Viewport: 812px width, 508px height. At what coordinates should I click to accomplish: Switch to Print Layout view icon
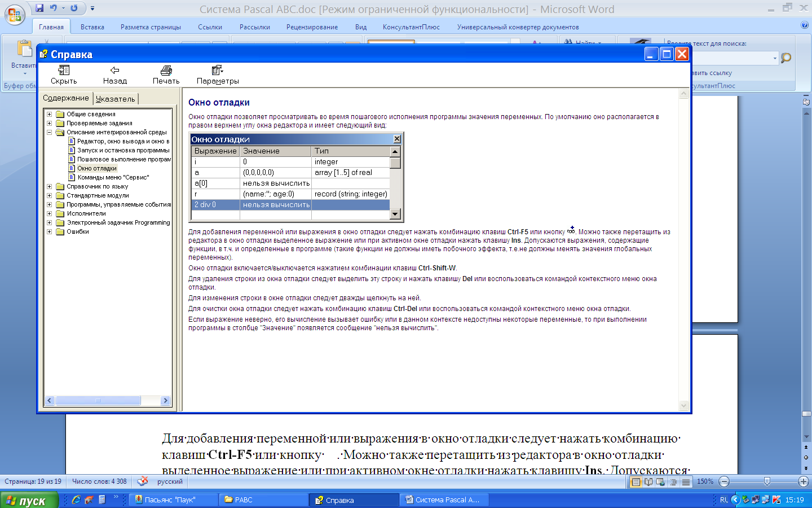click(636, 481)
